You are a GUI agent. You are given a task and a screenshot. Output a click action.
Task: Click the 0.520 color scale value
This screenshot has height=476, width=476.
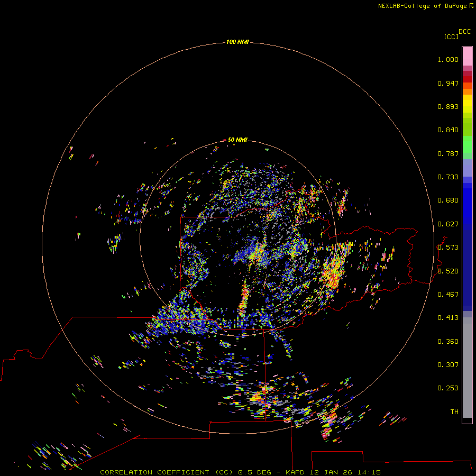click(x=448, y=271)
